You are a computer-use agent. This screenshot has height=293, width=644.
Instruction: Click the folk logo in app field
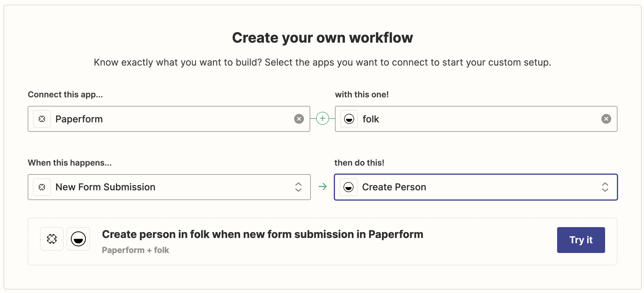pyautogui.click(x=349, y=119)
